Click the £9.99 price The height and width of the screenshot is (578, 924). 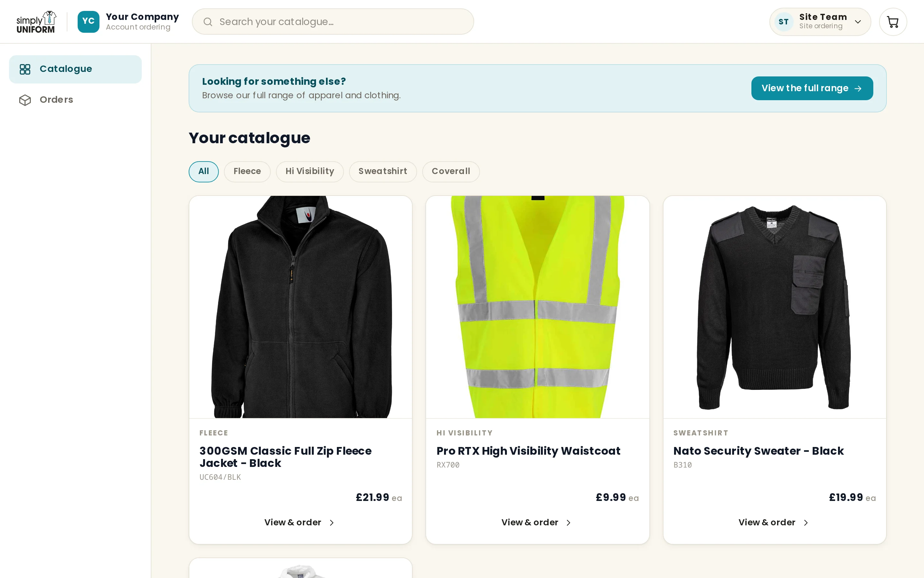pyautogui.click(x=611, y=497)
